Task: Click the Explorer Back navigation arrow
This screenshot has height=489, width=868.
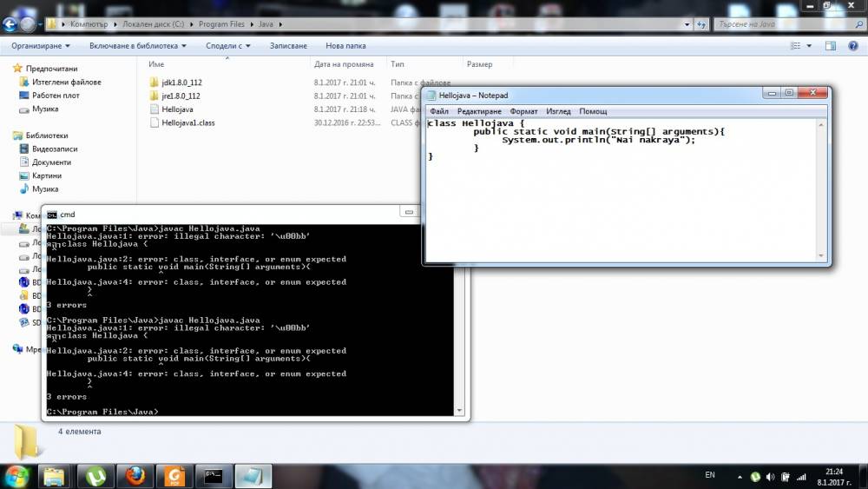Action: (10, 23)
